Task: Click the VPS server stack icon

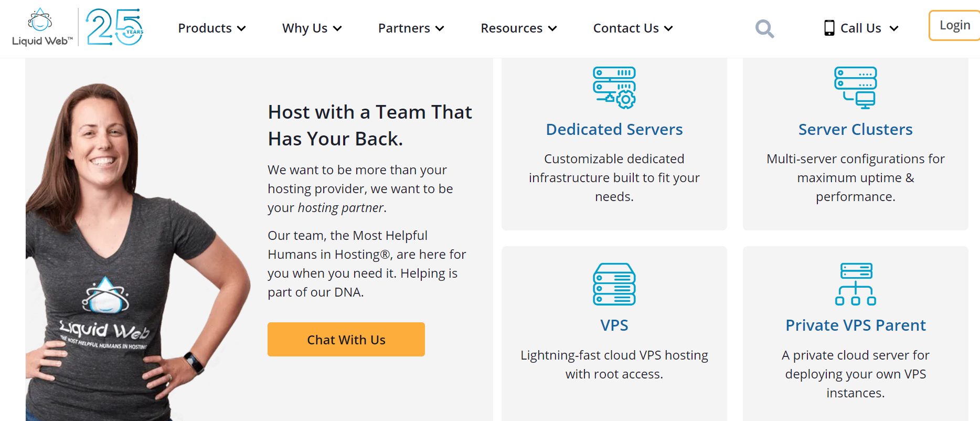Action: click(x=614, y=284)
